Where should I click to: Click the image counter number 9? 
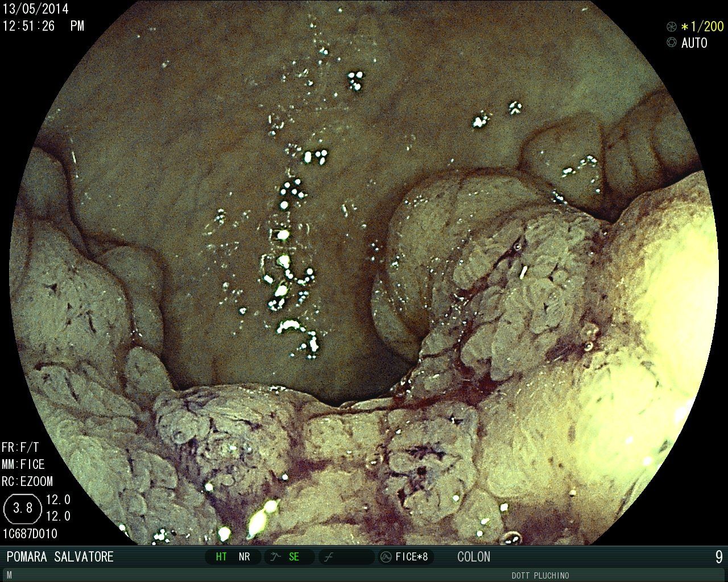(x=719, y=557)
